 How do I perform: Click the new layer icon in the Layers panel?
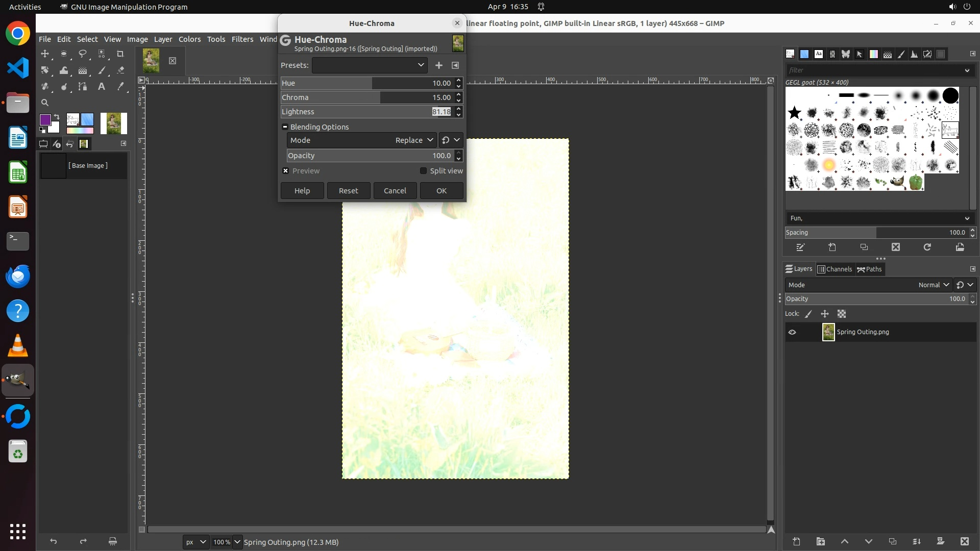796,541
